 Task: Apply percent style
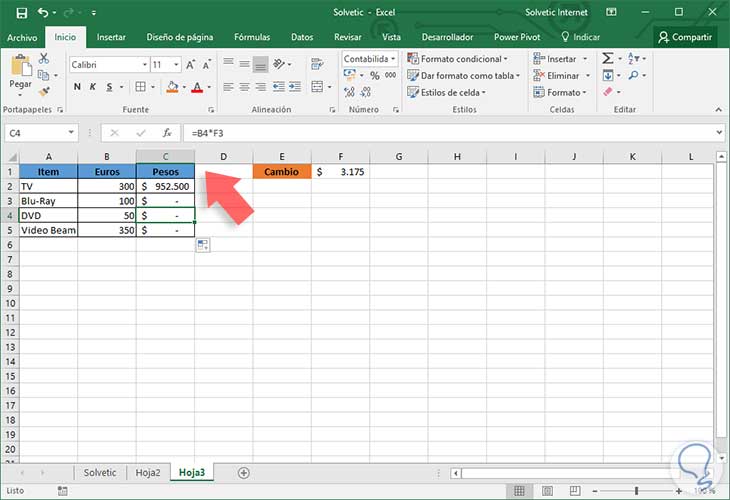(375, 75)
